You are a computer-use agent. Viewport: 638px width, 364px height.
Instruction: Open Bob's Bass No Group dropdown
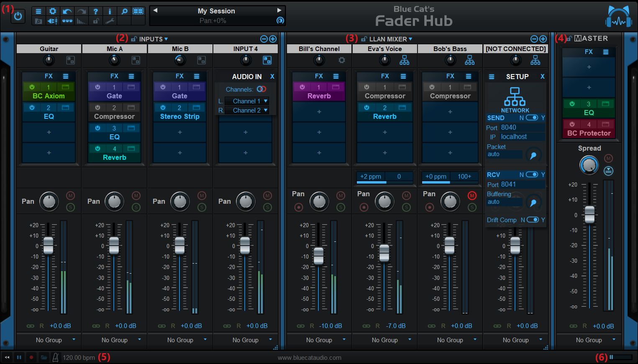click(x=450, y=340)
